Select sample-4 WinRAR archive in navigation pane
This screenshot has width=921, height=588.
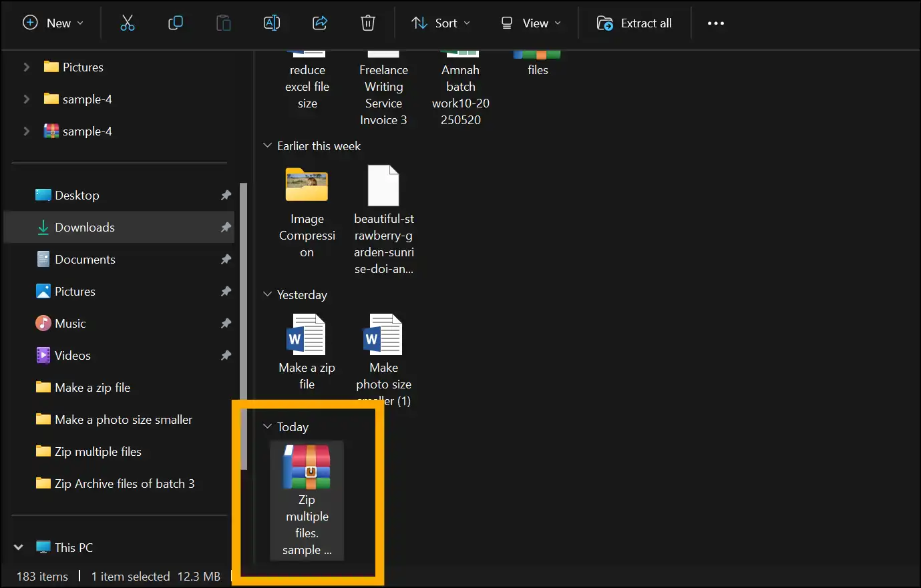(78, 131)
